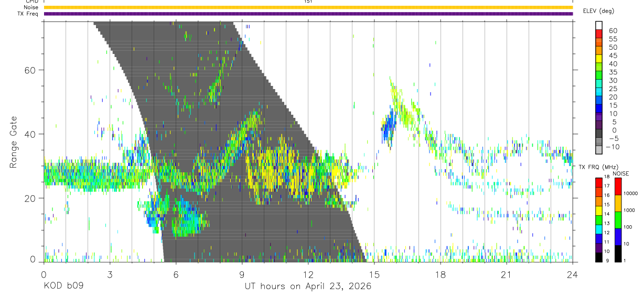Click the ELEV color scale bar
This screenshot has width=644, height=297.
(599, 88)
